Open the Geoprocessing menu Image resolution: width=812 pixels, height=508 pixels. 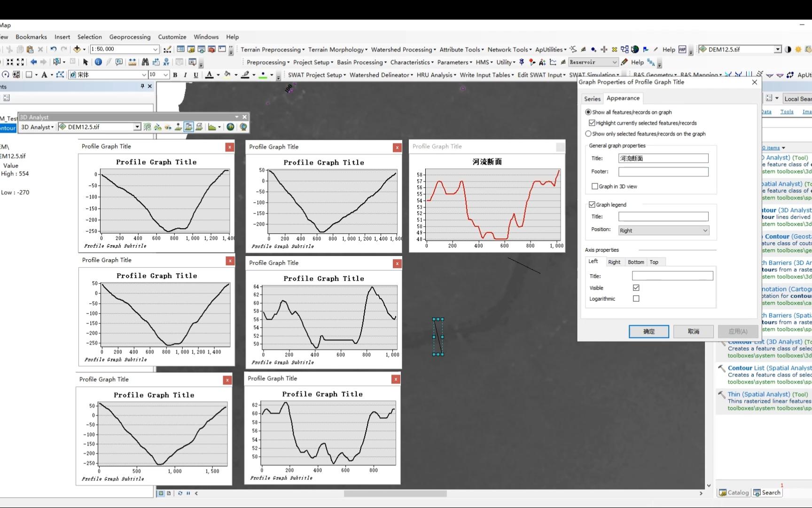coord(130,37)
